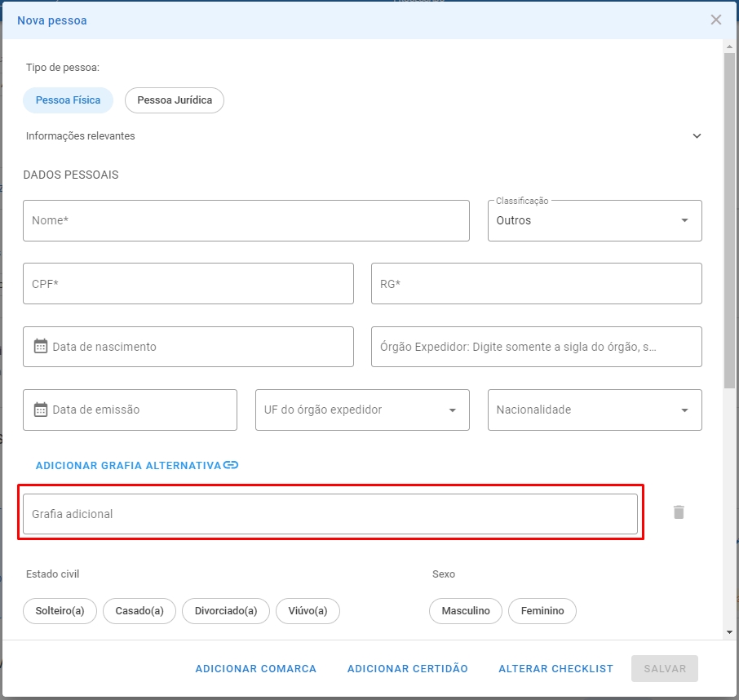Open the Nacionalidade dropdown
Screen dimensions: 739x700
click(595, 410)
